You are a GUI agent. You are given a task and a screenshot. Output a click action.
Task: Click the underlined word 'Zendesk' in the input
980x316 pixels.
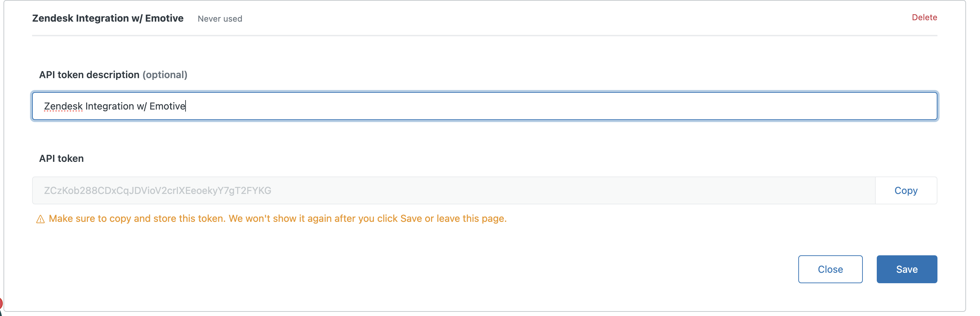tap(63, 106)
